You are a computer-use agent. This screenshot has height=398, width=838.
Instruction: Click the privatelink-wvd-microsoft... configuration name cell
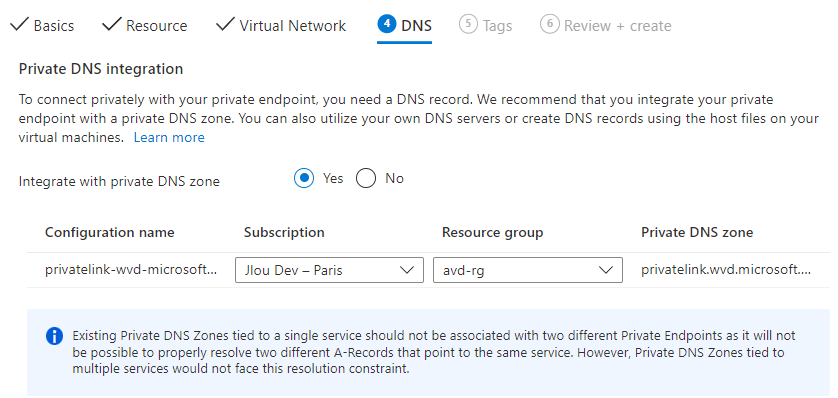[x=131, y=270]
